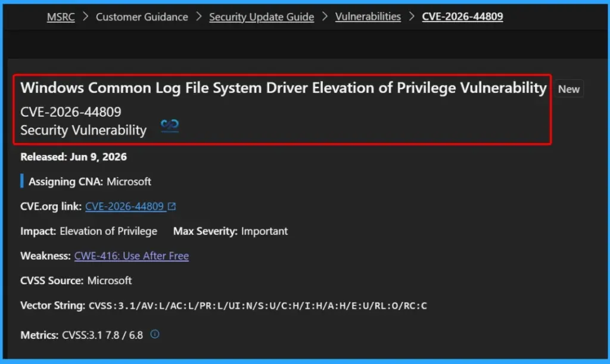Click the Max Severity: Important text
The height and width of the screenshot is (364, 610).
(x=231, y=231)
